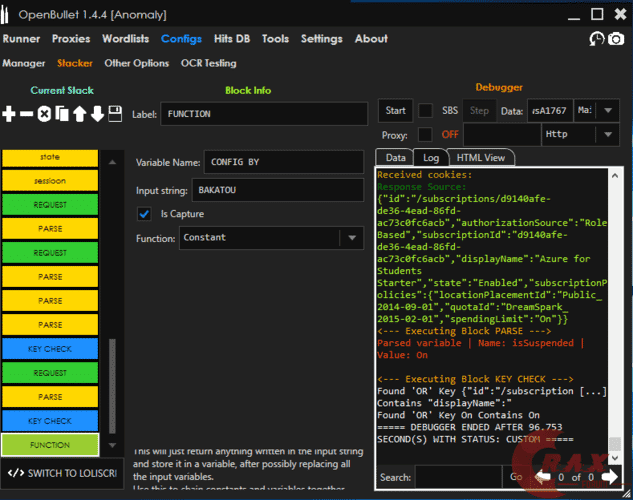Click the Switch to LoliScript button
Viewport: 633px width, 500px height.
tap(61, 473)
